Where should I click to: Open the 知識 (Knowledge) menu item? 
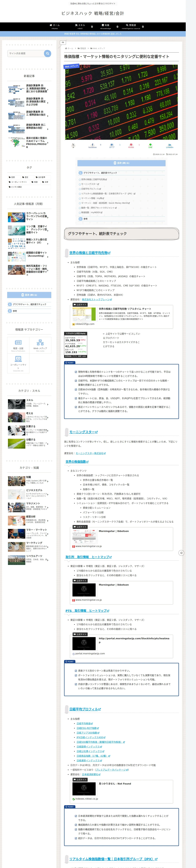coord(106,27)
